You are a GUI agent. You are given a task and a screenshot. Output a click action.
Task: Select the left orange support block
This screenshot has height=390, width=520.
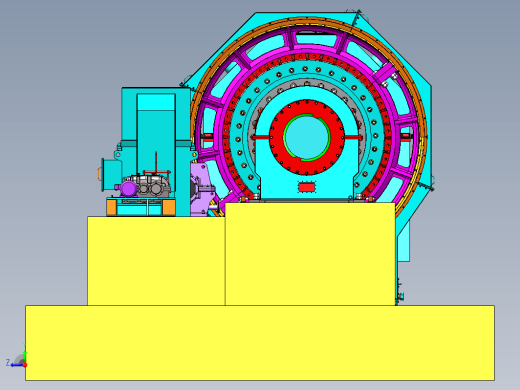pos(111,207)
